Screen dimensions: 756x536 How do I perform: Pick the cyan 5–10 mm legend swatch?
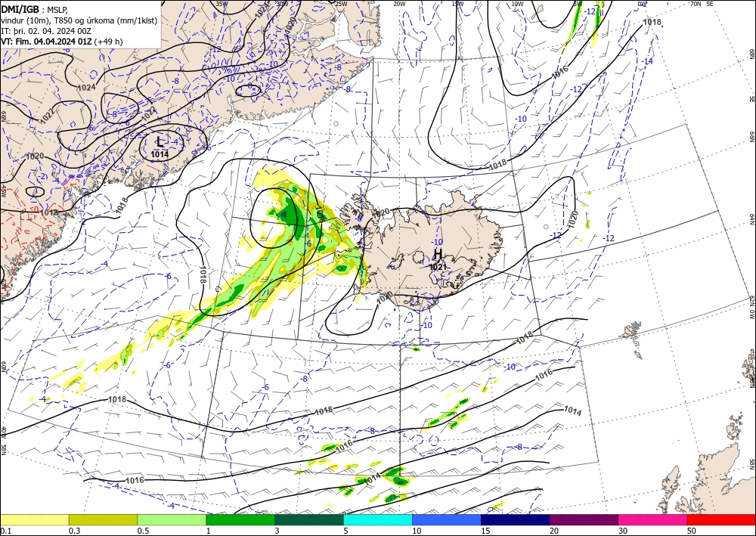point(378,519)
